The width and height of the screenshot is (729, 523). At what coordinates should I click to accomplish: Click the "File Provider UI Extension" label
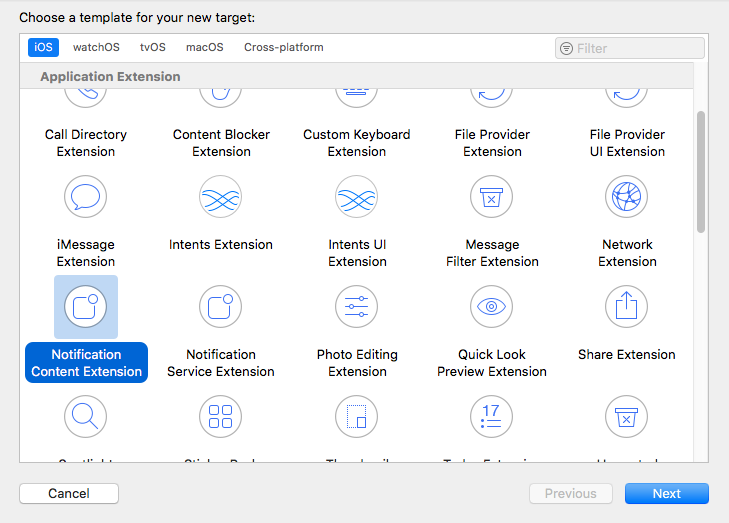(x=627, y=143)
